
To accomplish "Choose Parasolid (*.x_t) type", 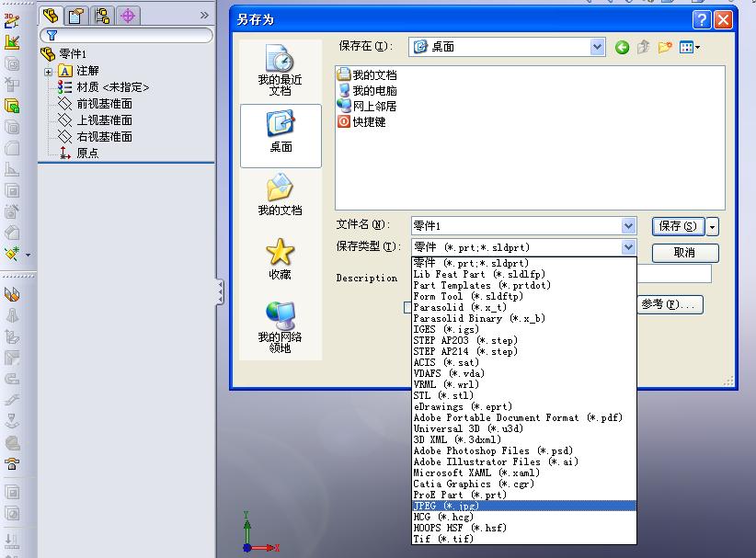I will click(x=524, y=307).
